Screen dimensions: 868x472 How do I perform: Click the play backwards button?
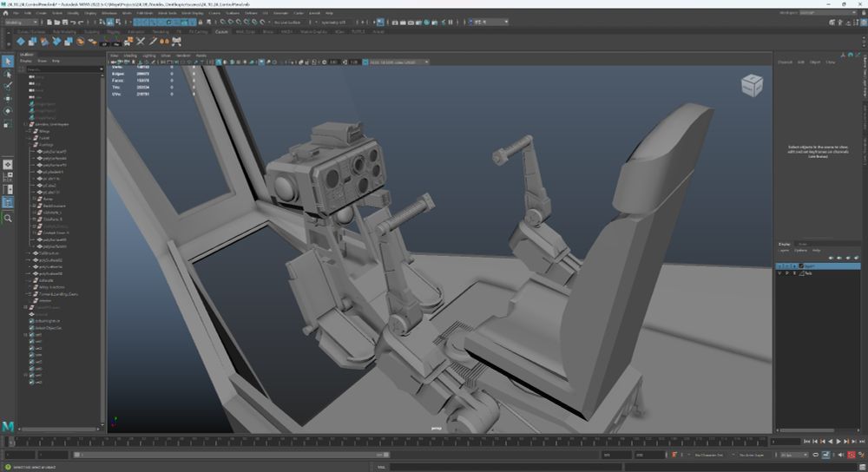[831, 441]
